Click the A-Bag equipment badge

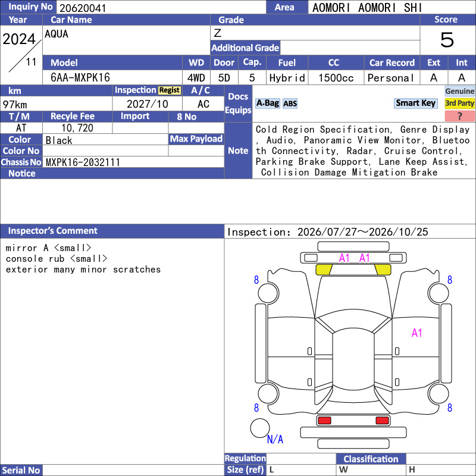(267, 104)
